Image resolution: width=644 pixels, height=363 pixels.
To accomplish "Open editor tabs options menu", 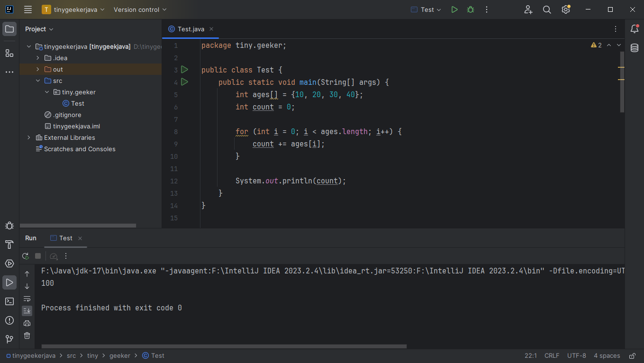I will (616, 29).
